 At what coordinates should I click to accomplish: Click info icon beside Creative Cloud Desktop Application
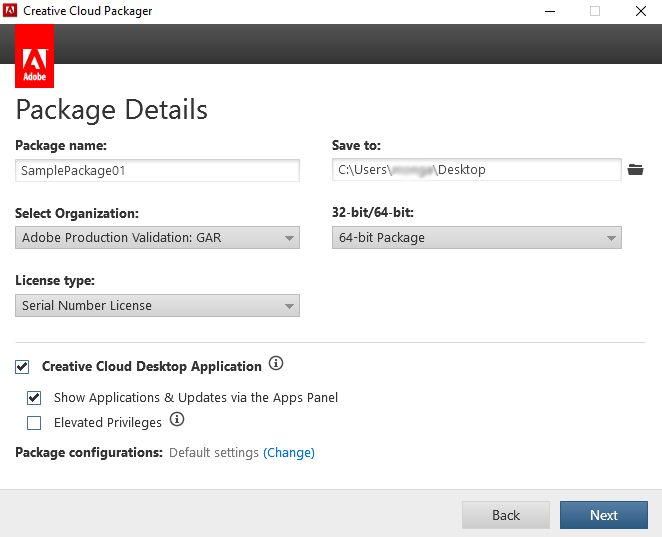276,363
